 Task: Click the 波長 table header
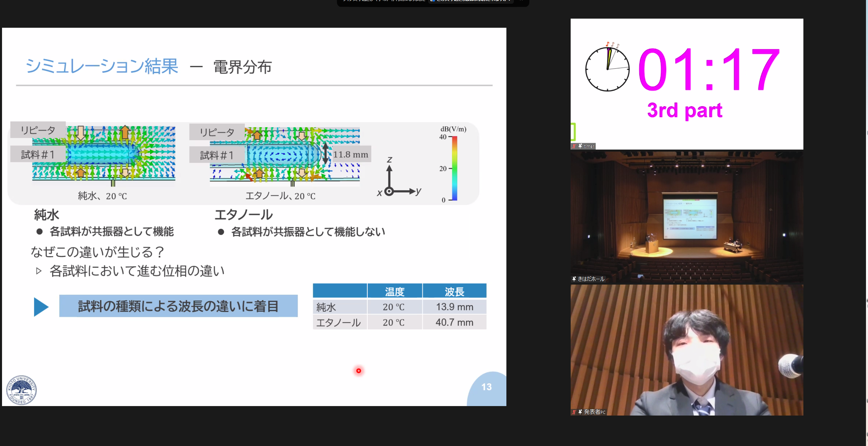[455, 291]
